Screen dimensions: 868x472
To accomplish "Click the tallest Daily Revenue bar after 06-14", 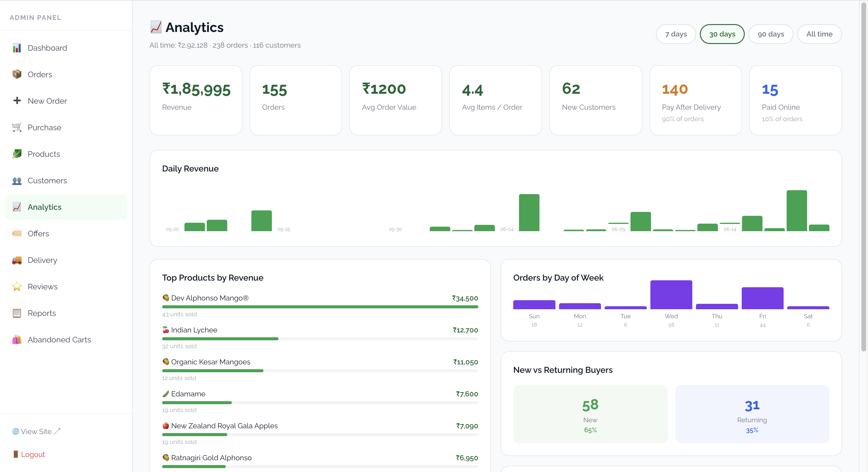I will click(797, 211).
